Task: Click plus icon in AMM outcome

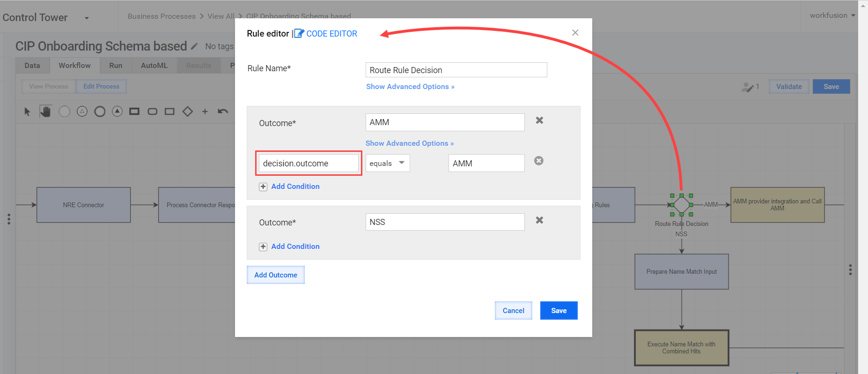Action: [263, 187]
